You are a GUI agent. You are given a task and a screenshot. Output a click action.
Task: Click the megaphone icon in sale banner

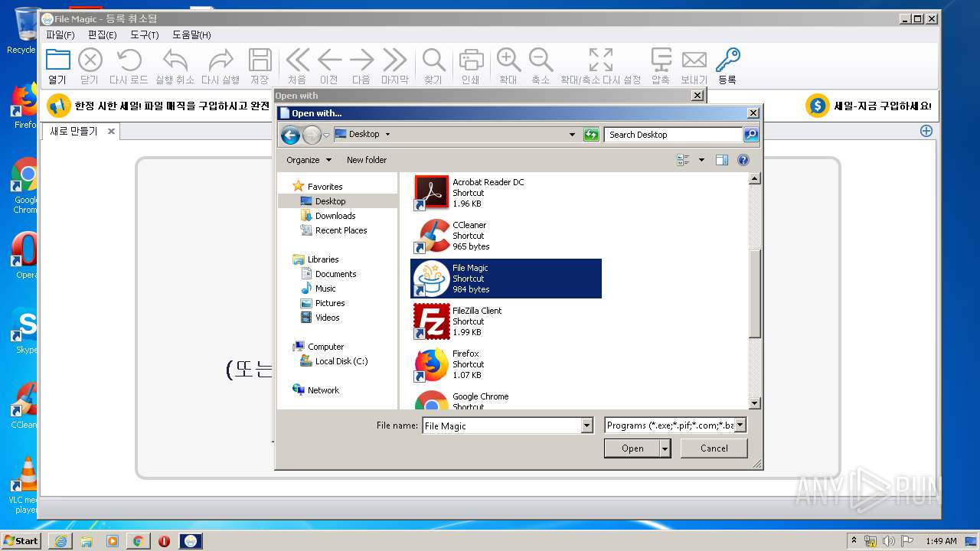click(59, 106)
